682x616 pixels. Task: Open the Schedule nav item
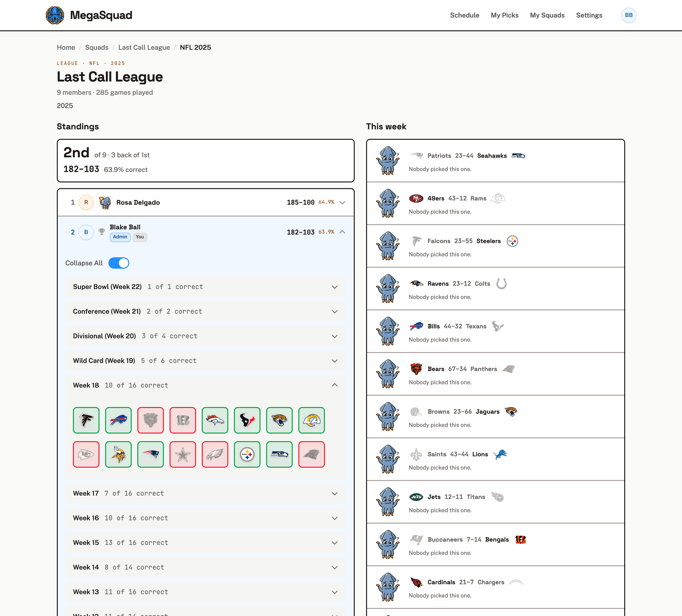[464, 15]
